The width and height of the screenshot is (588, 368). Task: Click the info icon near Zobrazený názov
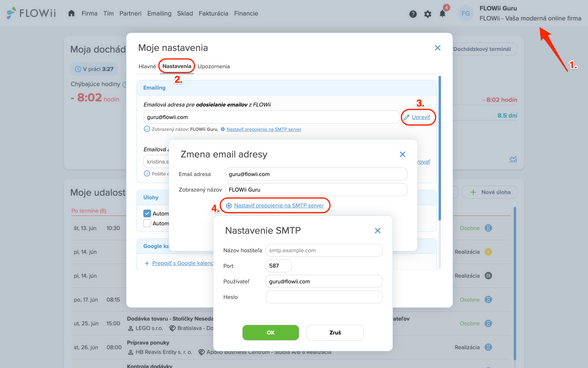tap(147, 129)
